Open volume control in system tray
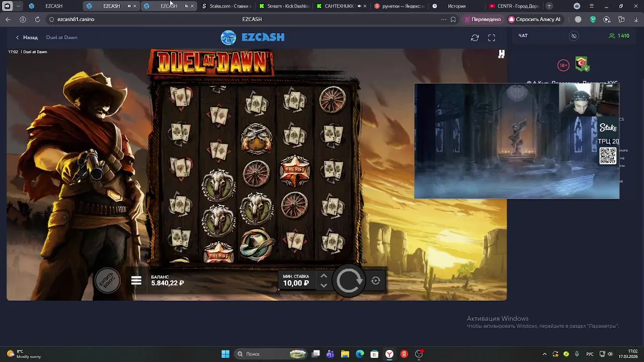The height and width of the screenshot is (362, 644). tap(610, 354)
